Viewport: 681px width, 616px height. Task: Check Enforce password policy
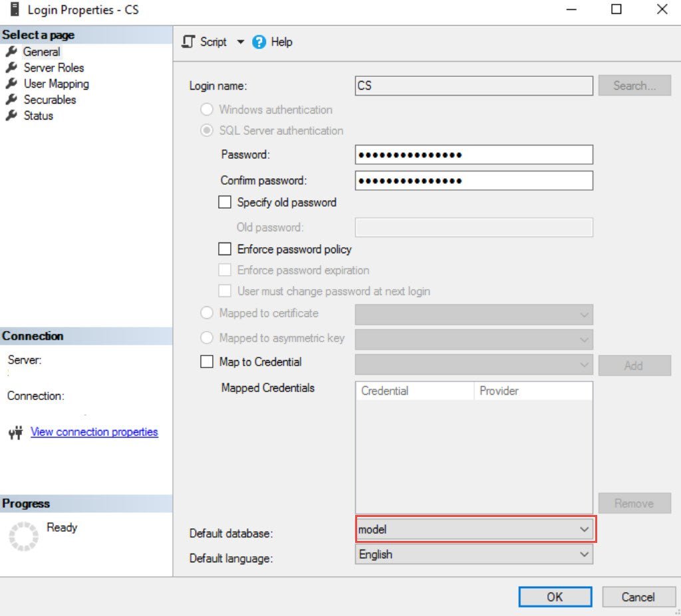[225, 249]
